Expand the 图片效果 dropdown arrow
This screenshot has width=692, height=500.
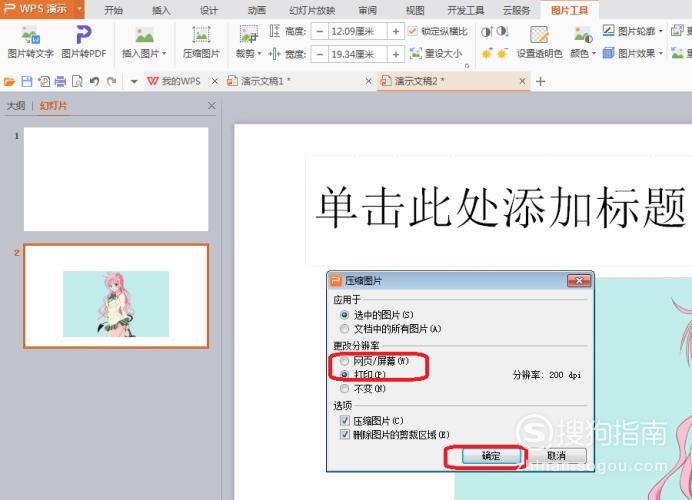point(661,54)
